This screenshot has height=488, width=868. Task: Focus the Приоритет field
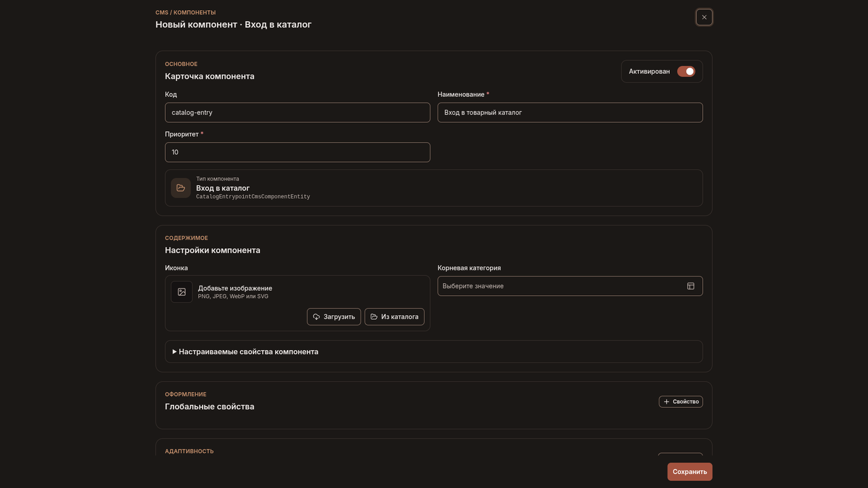[x=297, y=152]
